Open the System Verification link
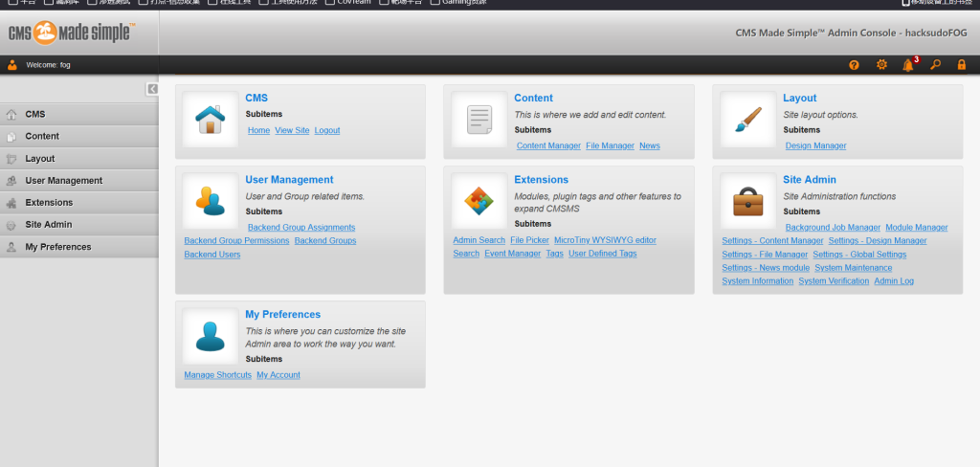This screenshot has width=980, height=467. [x=834, y=281]
